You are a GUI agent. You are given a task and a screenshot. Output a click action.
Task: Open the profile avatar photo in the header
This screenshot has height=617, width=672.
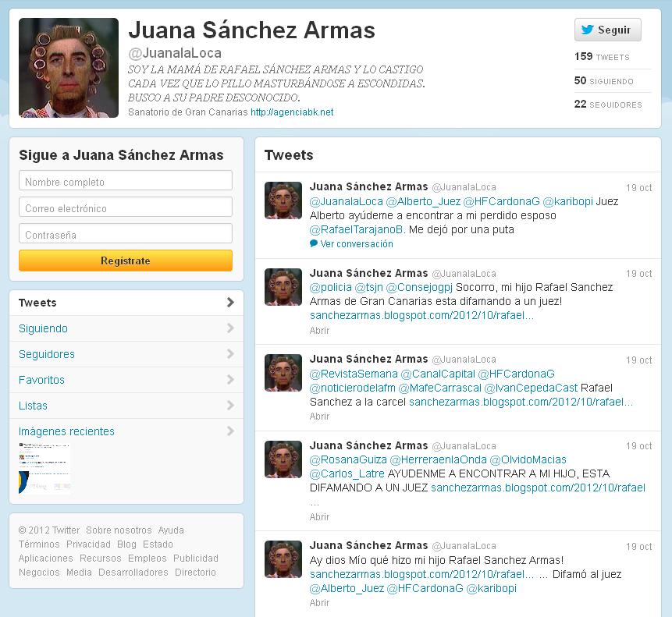pos(69,68)
